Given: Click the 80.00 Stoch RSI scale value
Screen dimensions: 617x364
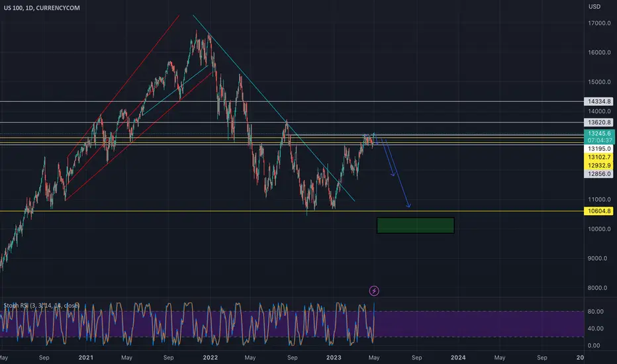Looking at the screenshot, I should point(595,312).
